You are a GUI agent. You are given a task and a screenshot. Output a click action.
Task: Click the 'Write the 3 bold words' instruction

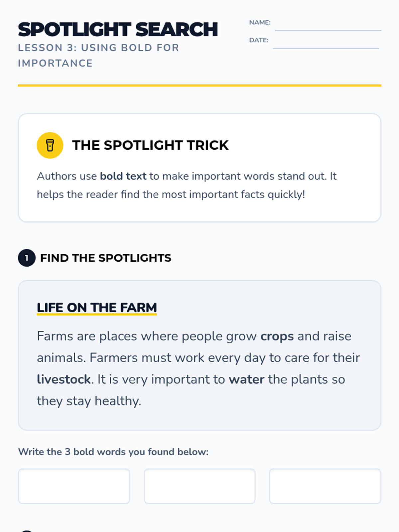click(x=113, y=452)
